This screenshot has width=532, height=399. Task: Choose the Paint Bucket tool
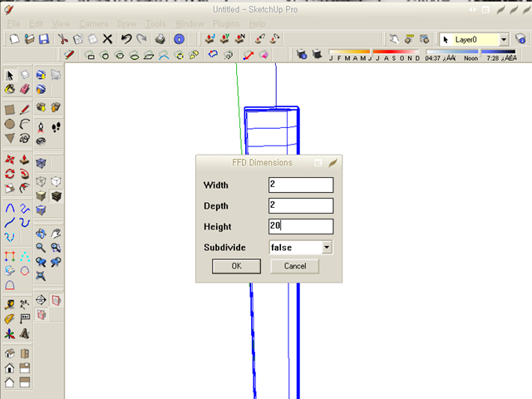[10, 89]
